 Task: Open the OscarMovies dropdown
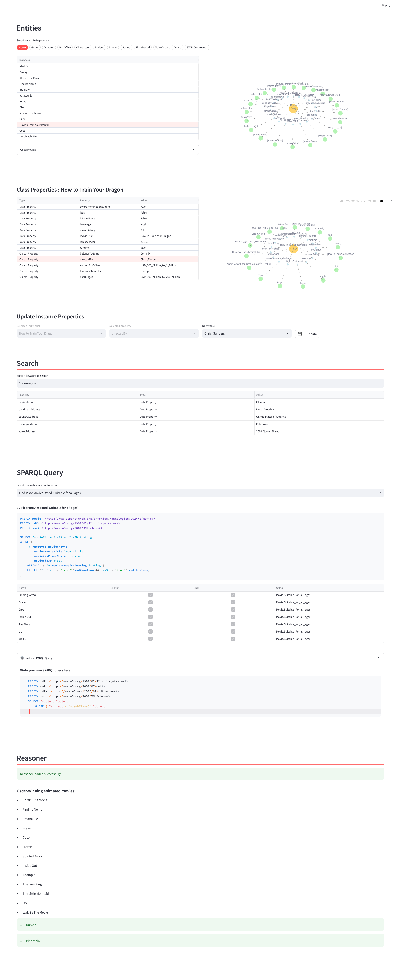pyautogui.click(x=107, y=150)
